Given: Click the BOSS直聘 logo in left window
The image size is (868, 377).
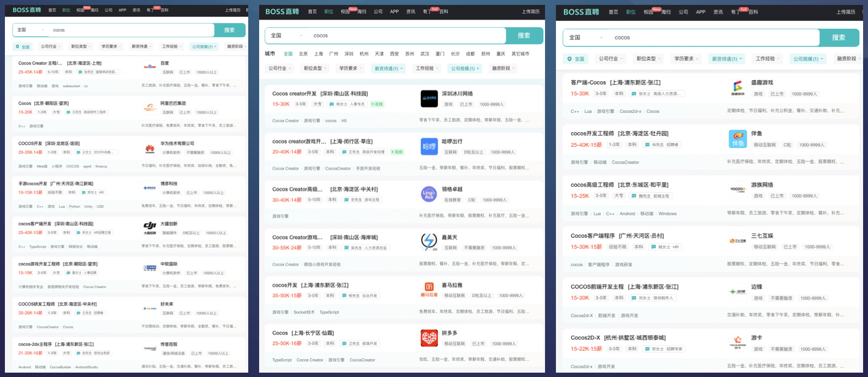Looking at the screenshot, I should [x=27, y=10].
